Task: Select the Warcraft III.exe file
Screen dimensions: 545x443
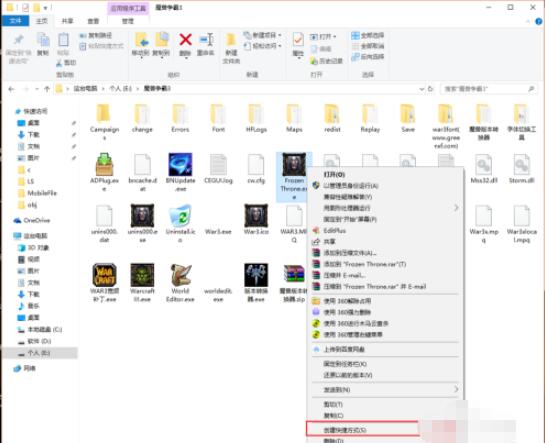Action: click(x=142, y=283)
